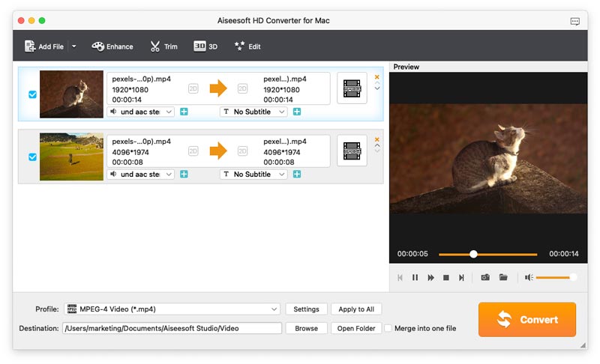Click the output format film icon of first video
The height and width of the screenshot is (364, 600).
click(x=352, y=88)
